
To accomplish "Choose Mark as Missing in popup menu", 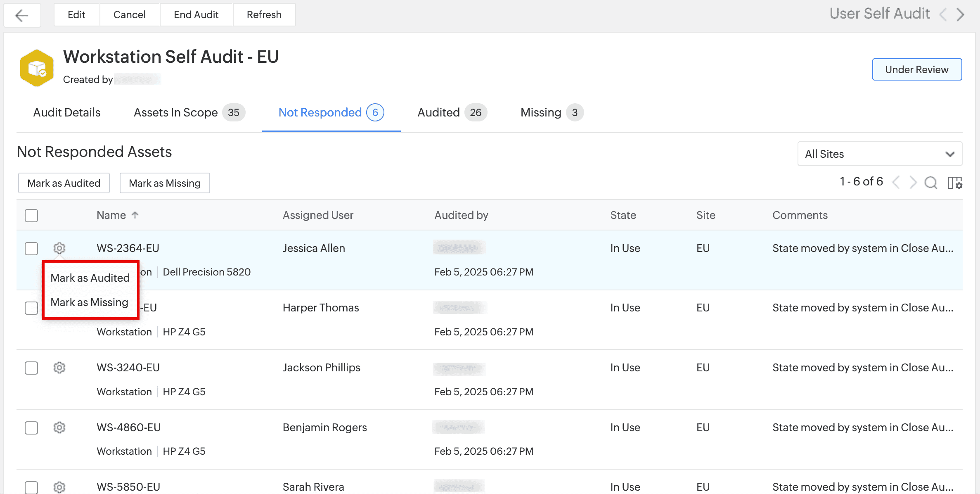I will tap(90, 302).
